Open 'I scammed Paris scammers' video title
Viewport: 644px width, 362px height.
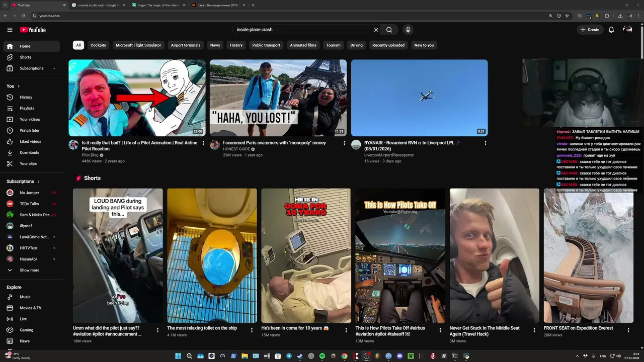275,143
